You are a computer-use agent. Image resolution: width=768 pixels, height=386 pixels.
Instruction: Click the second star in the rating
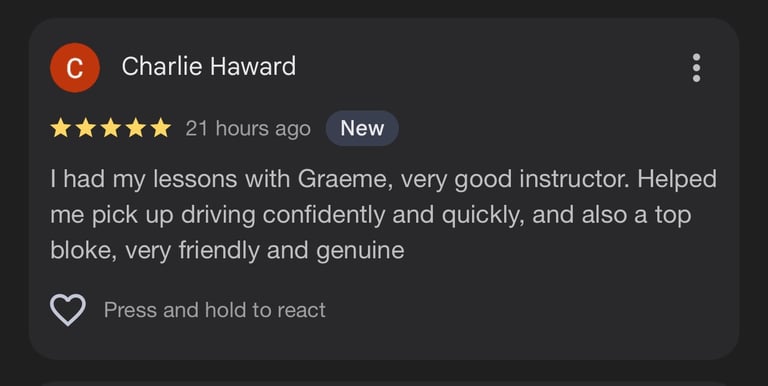(85, 128)
